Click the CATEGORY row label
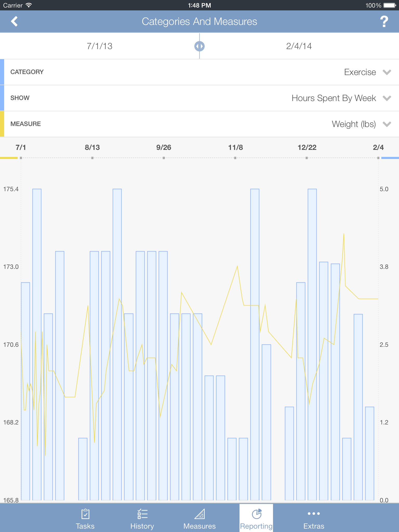This screenshot has width=399, height=532. (x=27, y=72)
